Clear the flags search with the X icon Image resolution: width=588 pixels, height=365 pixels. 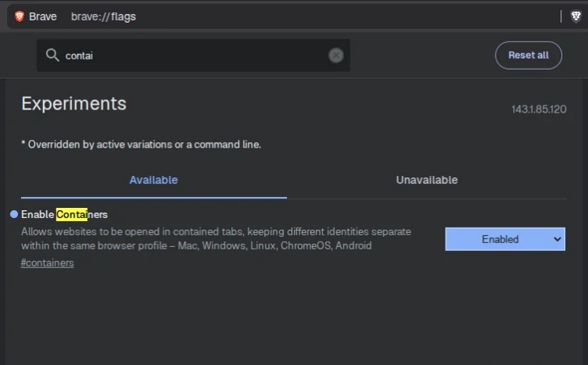[x=335, y=55]
